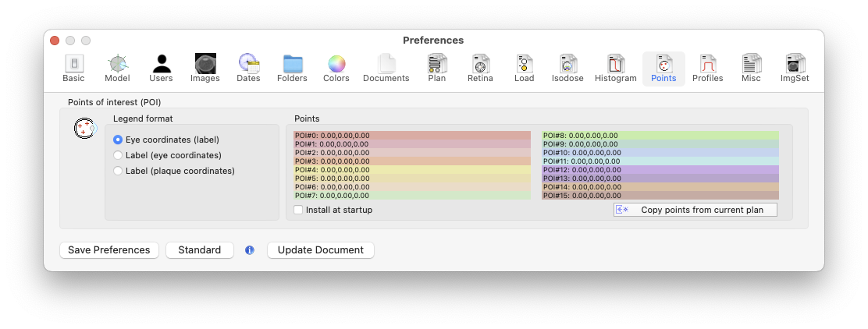Open the Users preferences pane

(161, 69)
